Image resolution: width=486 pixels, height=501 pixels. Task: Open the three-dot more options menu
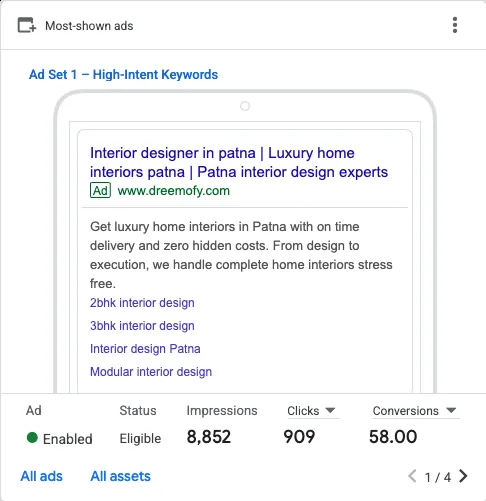coord(455,25)
